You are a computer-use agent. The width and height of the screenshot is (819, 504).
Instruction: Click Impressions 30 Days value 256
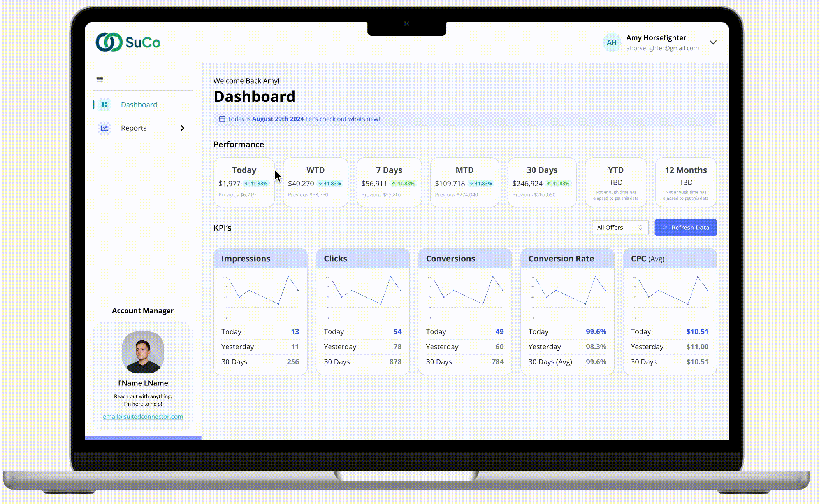pos(293,362)
